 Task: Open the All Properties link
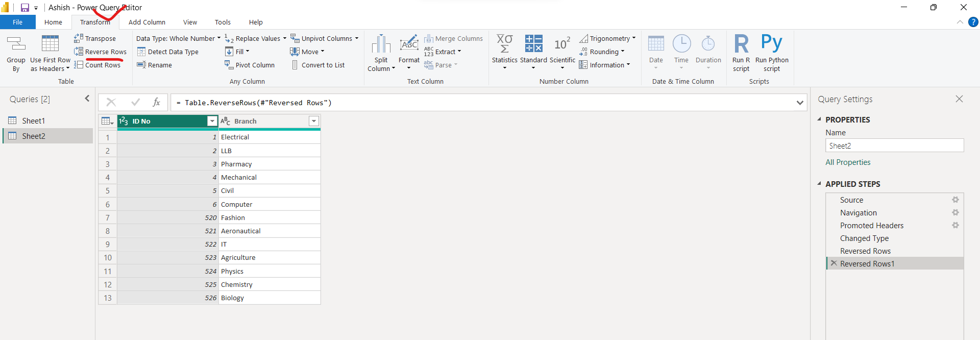tap(848, 162)
